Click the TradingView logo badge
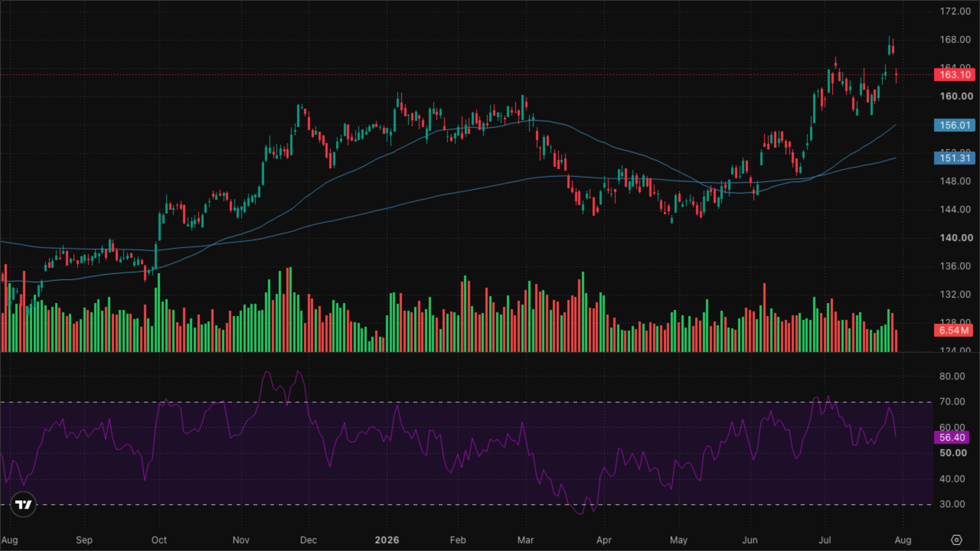 [x=23, y=504]
